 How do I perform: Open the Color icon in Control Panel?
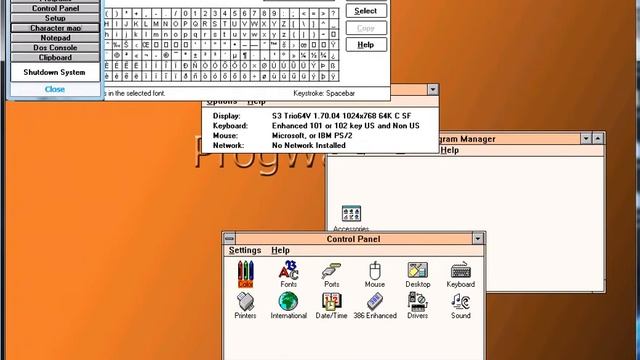point(246,273)
